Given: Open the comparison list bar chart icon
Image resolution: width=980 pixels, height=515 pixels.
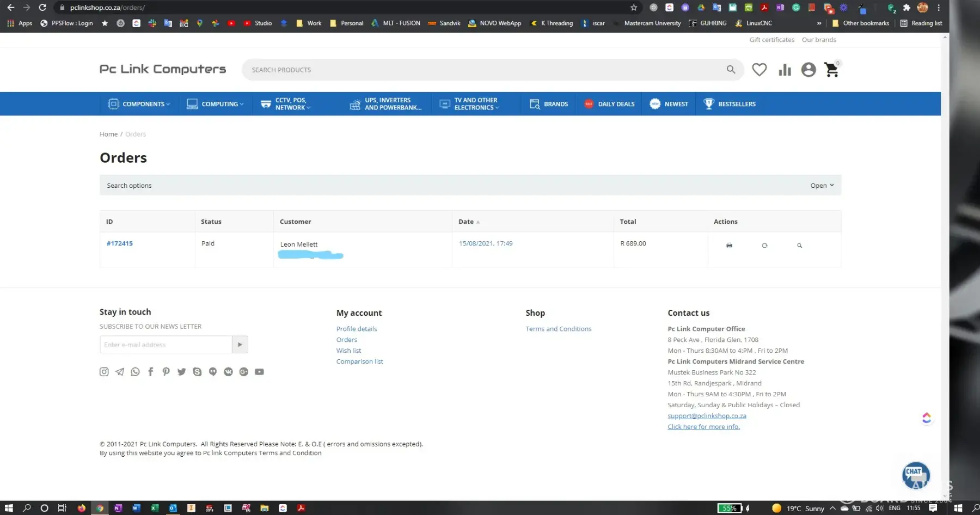Looking at the screenshot, I should (x=785, y=70).
